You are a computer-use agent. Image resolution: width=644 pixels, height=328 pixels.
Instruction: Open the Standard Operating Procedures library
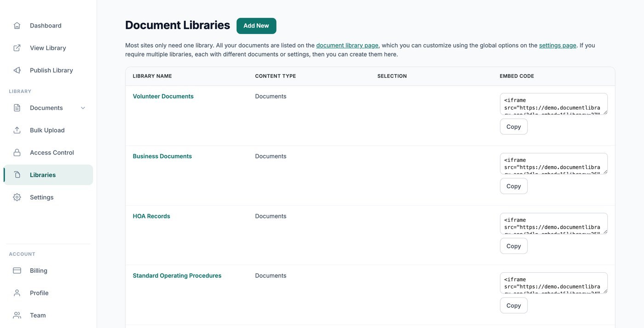177,276
